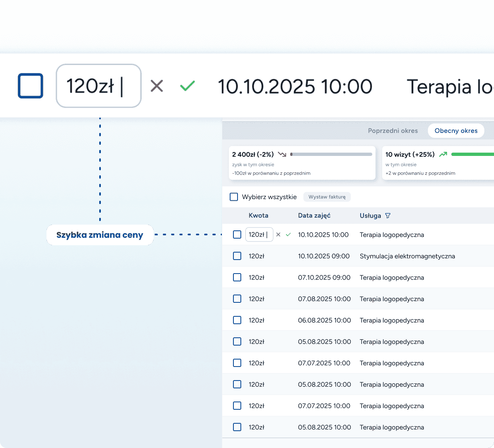Click the large green confirm checkmark icon
The width and height of the screenshot is (494, 448).
click(x=187, y=86)
